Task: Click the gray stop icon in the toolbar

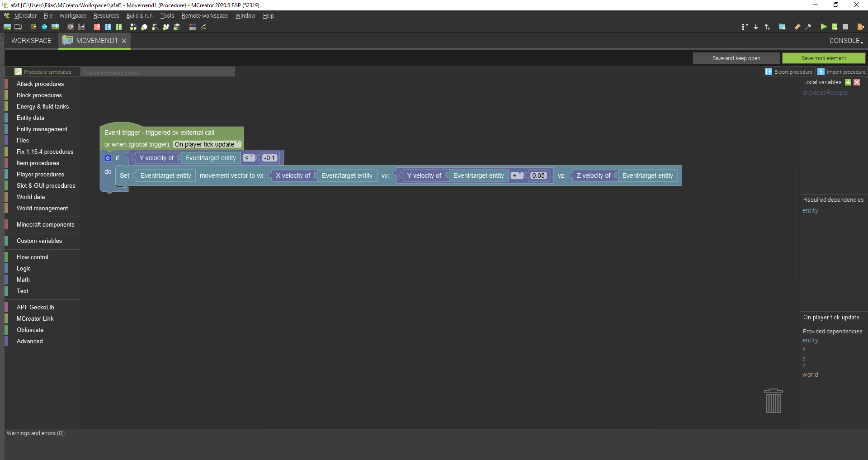Action: point(846,27)
